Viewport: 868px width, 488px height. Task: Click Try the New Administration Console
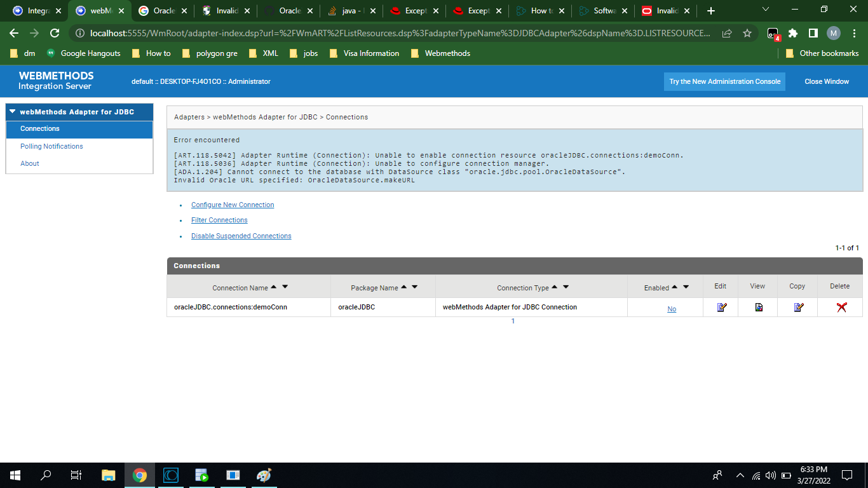coord(724,81)
